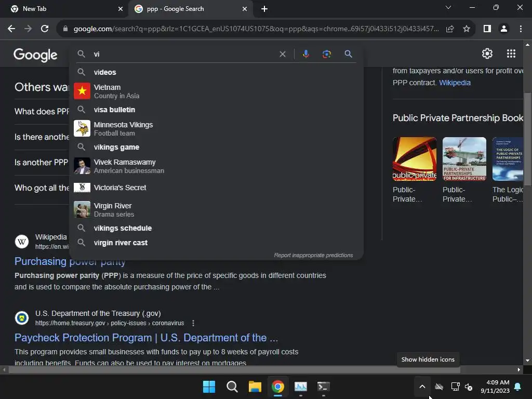Close the ppp - Google Search tab

pos(244,9)
